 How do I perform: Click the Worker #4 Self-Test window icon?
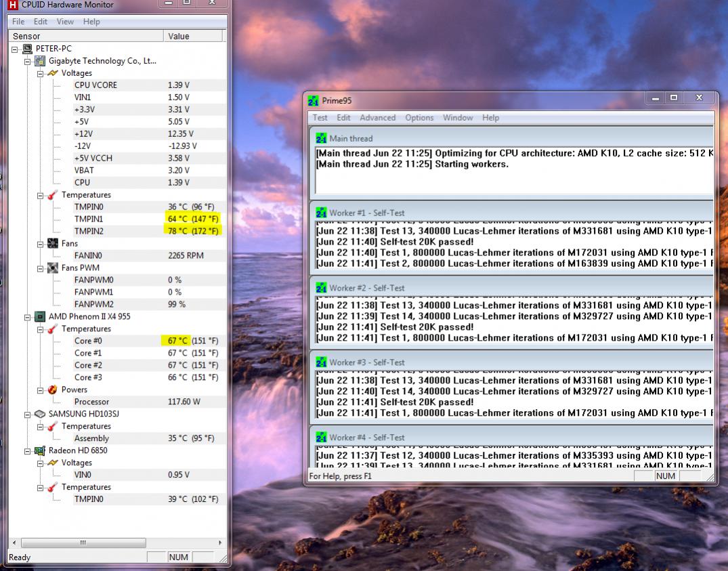coord(321,438)
